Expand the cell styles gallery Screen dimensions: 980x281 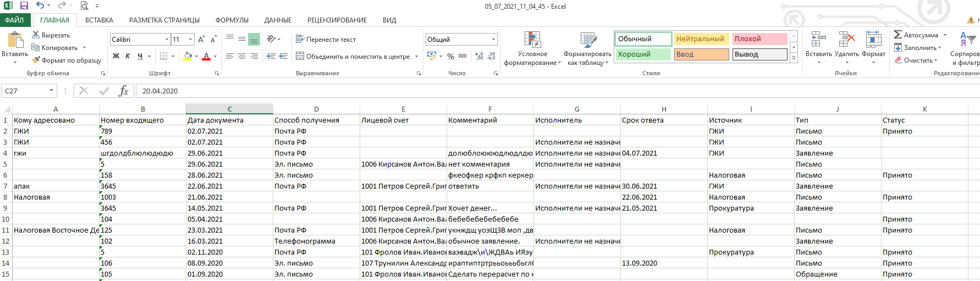point(794,58)
